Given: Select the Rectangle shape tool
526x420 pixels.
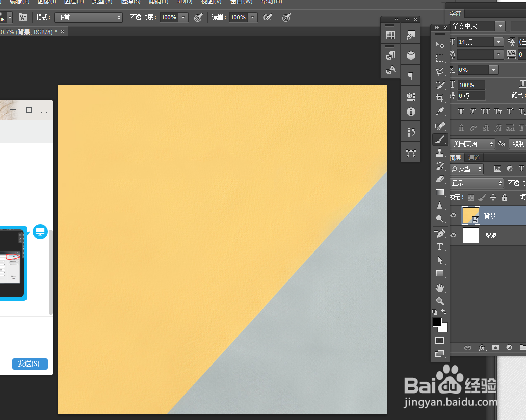Looking at the screenshot, I should point(440,274).
